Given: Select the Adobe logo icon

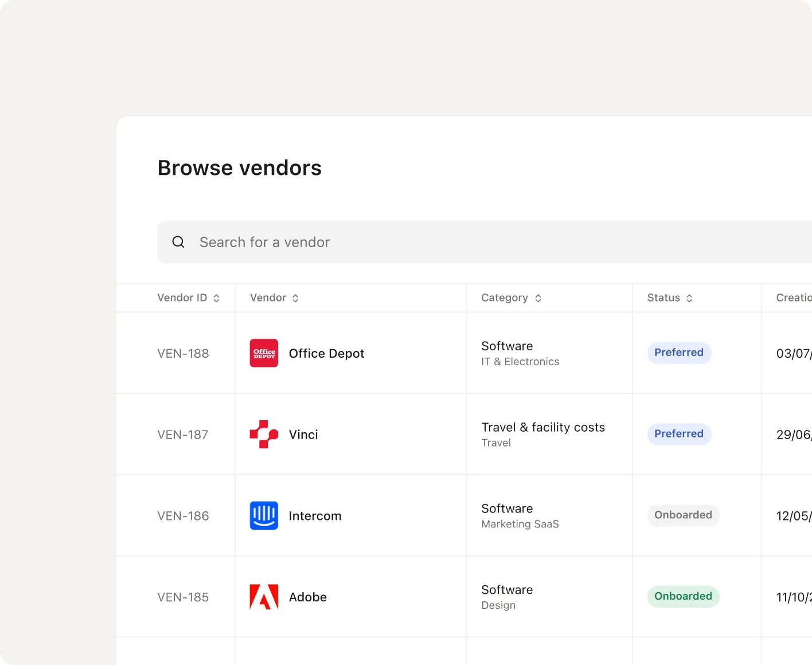Looking at the screenshot, I should click(x=263, y=597).
